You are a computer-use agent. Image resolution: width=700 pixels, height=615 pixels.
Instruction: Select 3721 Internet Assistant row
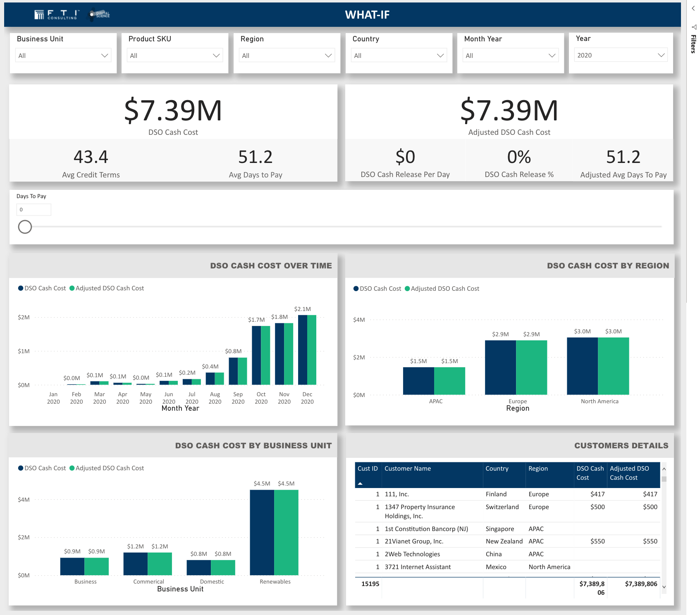(x=507, y=567)
